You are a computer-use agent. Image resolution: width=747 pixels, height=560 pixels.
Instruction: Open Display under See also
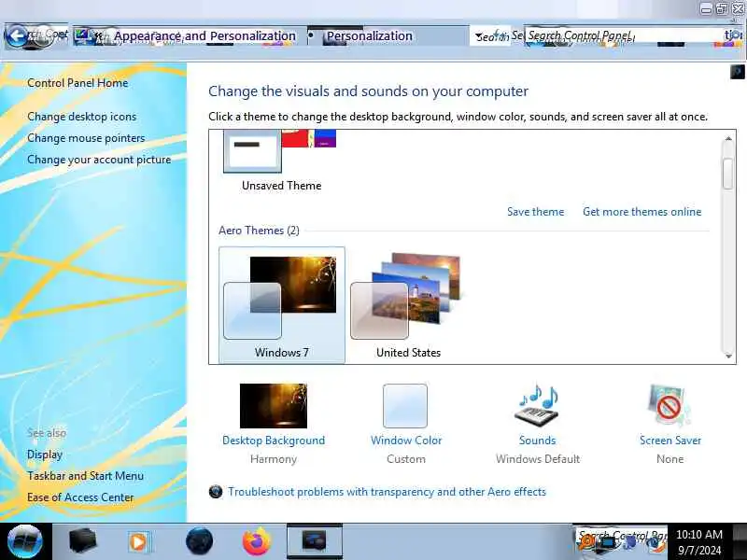[x=45, y=455]
